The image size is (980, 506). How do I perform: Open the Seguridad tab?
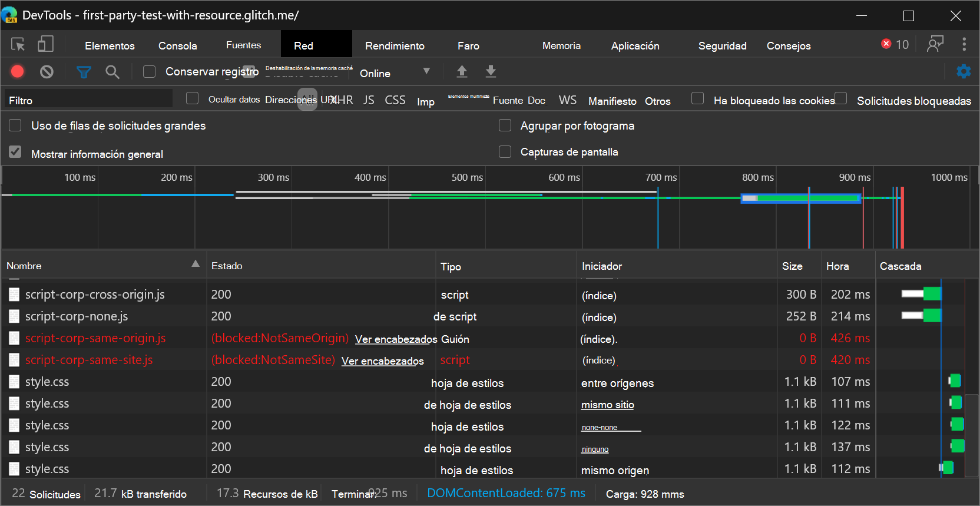tap(722, 46)
